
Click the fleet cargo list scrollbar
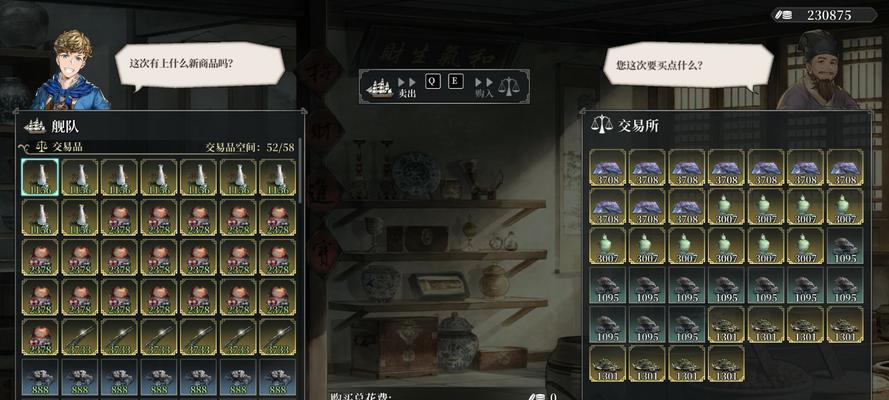coord(300,170)
